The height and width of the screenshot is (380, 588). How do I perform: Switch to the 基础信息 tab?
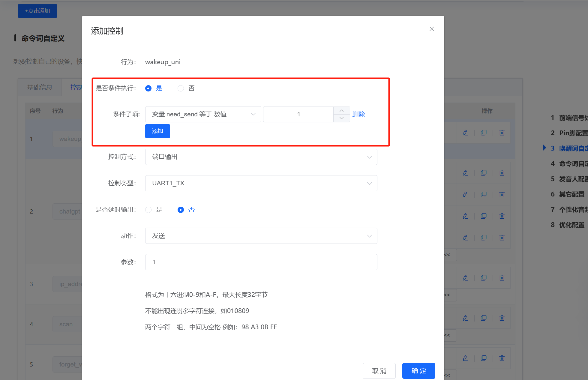tap(40, 87)
